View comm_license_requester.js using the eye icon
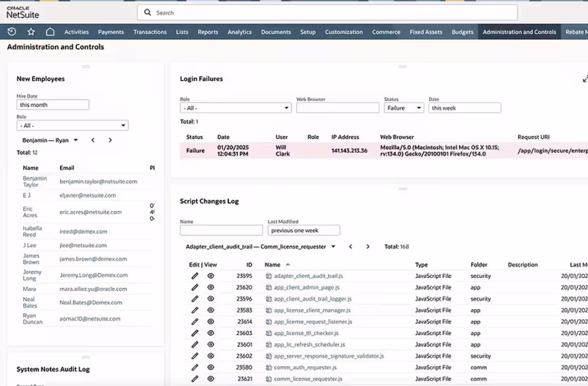This screenshot has height=386, width=588. 211,379
